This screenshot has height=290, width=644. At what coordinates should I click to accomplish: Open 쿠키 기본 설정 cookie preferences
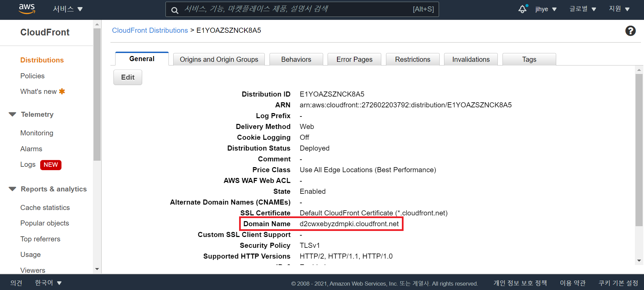pos(618,283)
